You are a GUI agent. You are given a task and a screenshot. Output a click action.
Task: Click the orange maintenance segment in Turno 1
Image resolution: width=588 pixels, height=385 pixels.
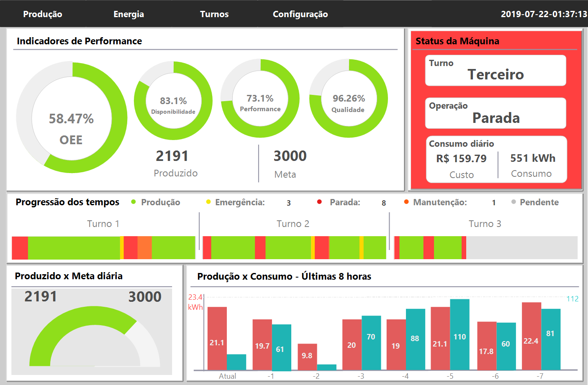click(x=144, y=247)
